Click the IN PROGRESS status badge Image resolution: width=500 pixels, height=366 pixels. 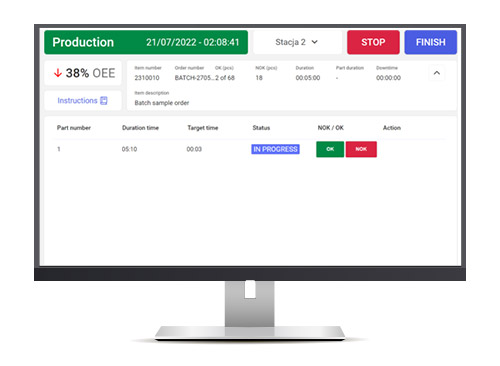275,149
